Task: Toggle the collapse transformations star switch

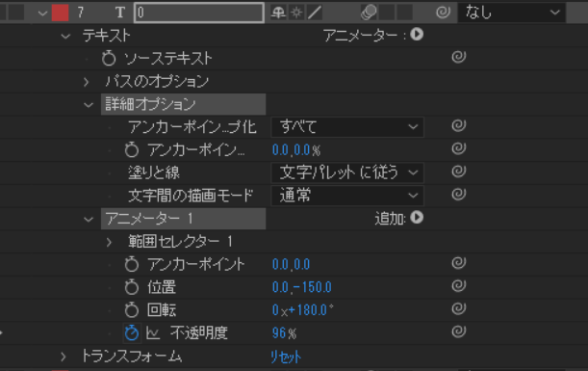Action: point(296,13)
